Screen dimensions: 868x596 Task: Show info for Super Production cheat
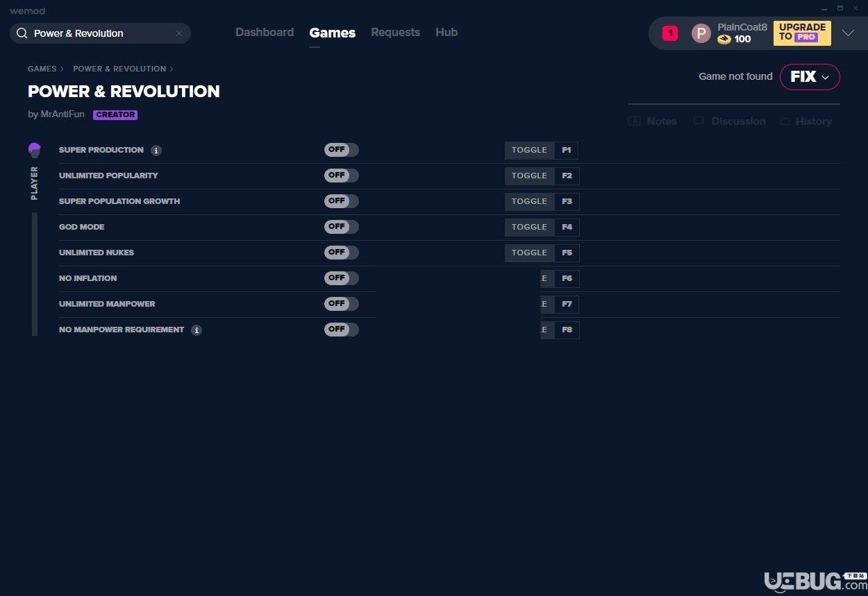pyautogui.click(x=156, y=151)
